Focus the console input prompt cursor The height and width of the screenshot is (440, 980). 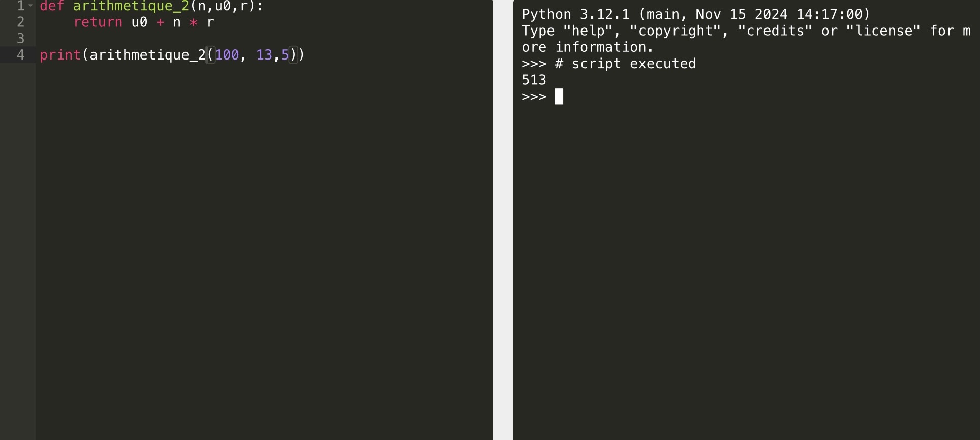559,97
